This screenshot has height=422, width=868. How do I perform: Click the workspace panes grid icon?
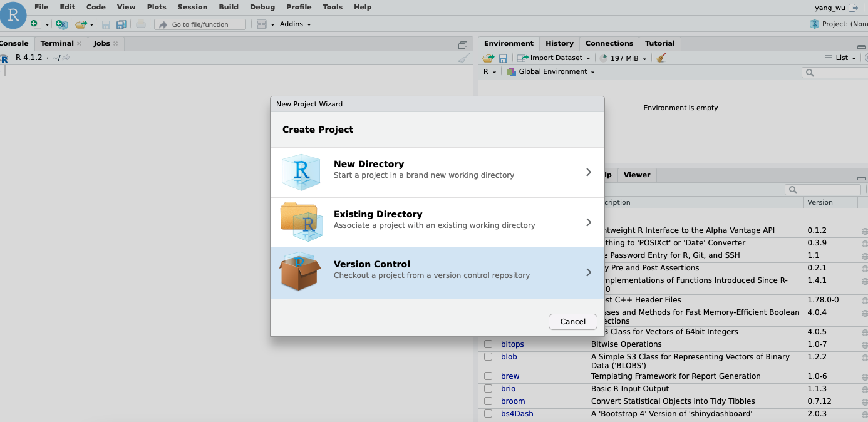(262, 24)
